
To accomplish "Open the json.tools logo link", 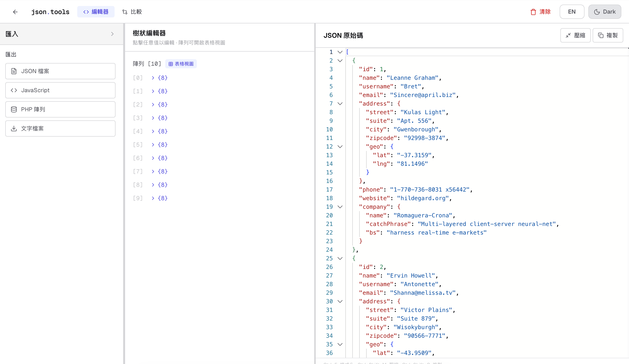I will (x=50, y=12).
